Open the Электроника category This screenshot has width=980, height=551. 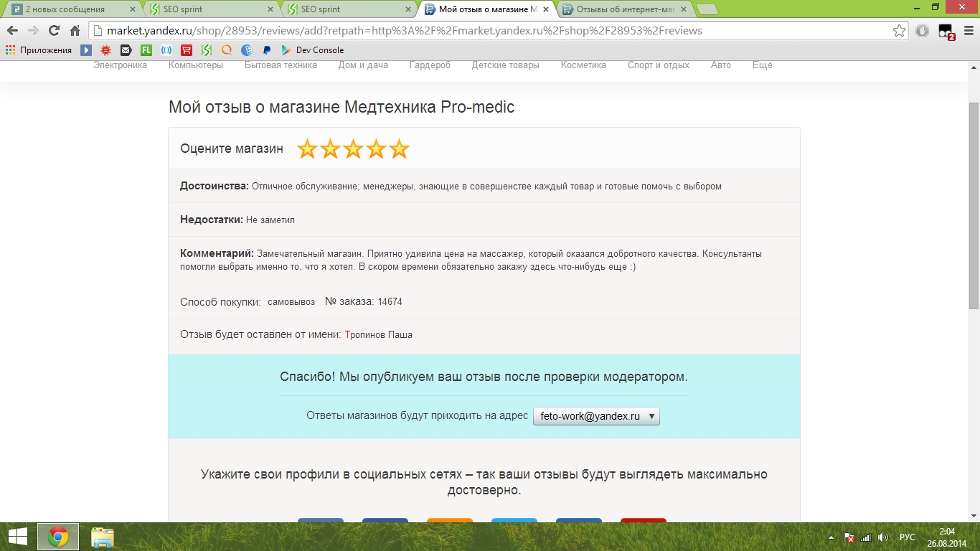(x=120, y=65)
